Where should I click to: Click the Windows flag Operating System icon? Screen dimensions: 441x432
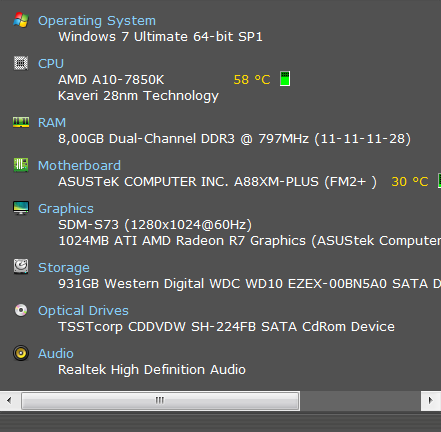click(21, 20)
